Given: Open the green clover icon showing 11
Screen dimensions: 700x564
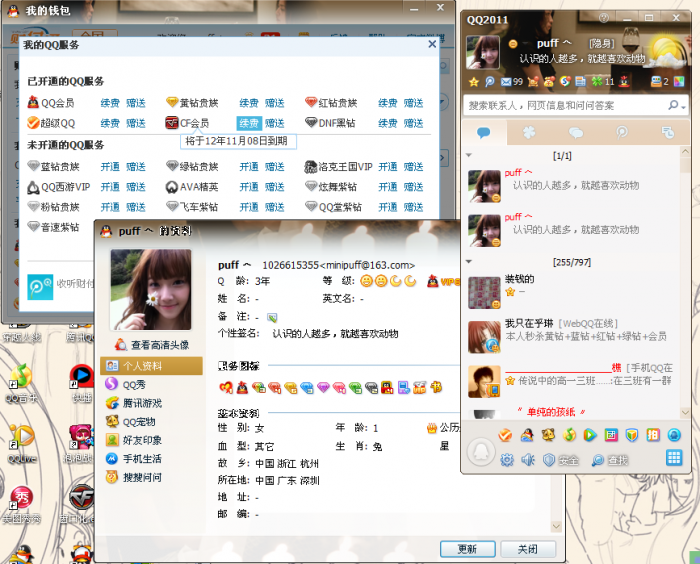Looking at the screenshot, I should click(603, 82).
